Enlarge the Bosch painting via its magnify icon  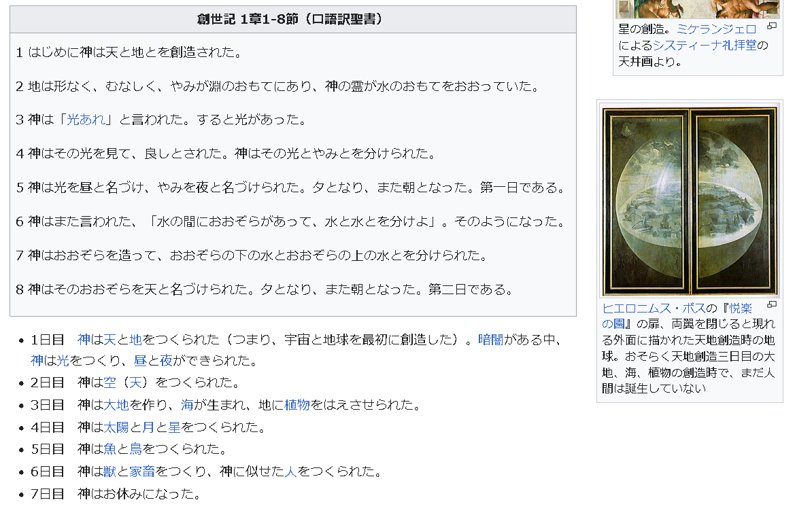[772, 305]
